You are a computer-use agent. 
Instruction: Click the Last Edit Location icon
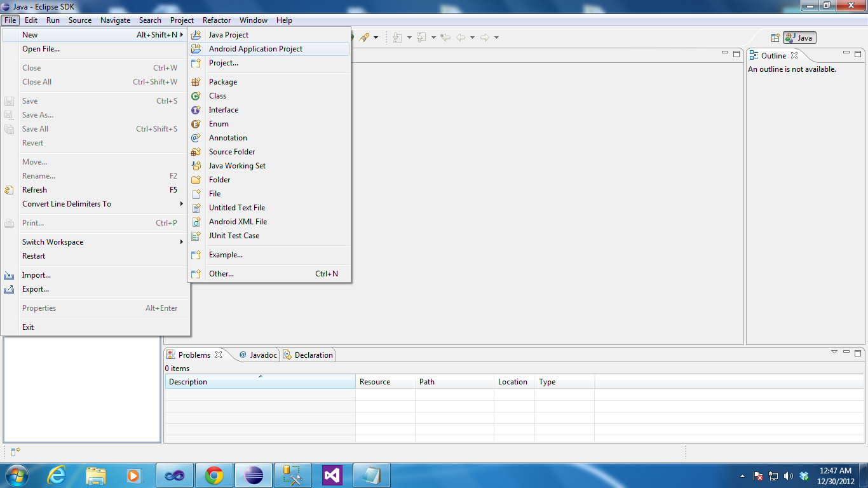pos(445,37)
